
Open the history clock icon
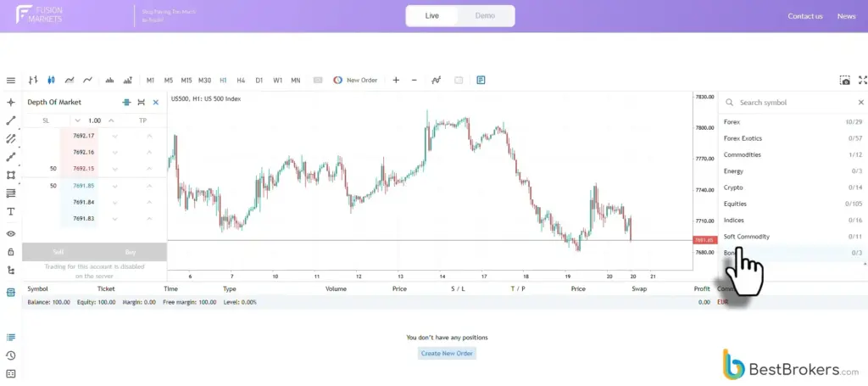coord(10,355)
